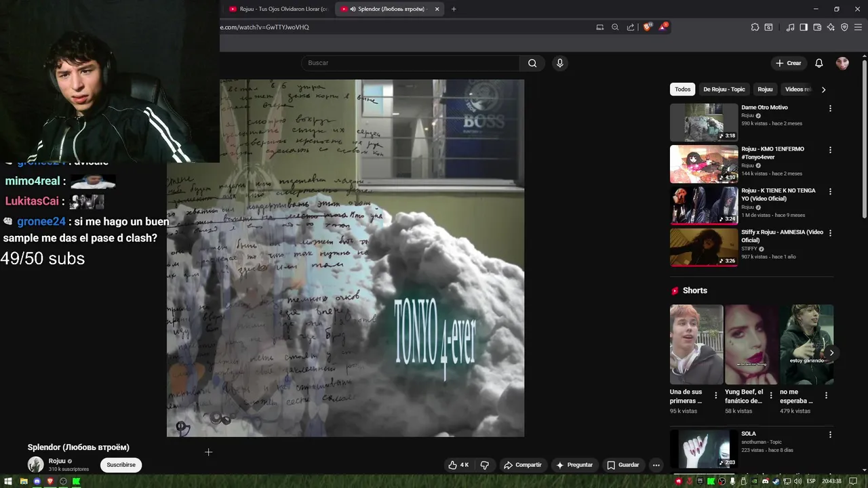Click the Suscribirse button
The height and width of the screenshot is (488, 868).
[x=121, y=465]
